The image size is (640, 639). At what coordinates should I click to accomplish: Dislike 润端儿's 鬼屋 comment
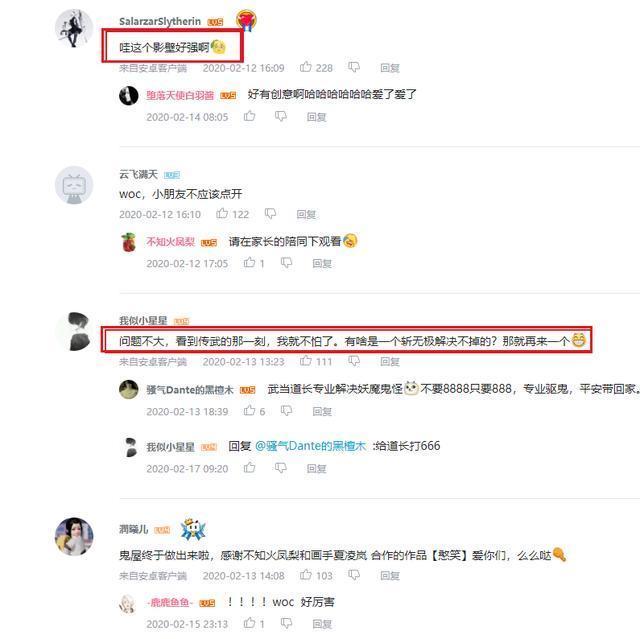[x=354, y=575]
